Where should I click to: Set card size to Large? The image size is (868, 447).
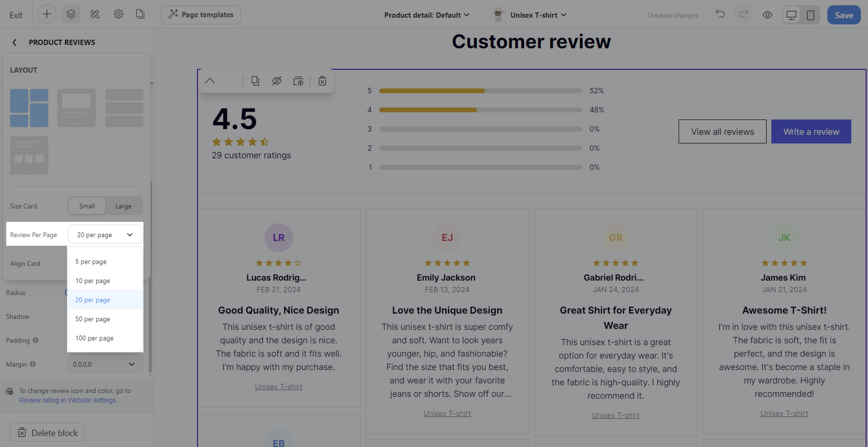click(123, 206)
